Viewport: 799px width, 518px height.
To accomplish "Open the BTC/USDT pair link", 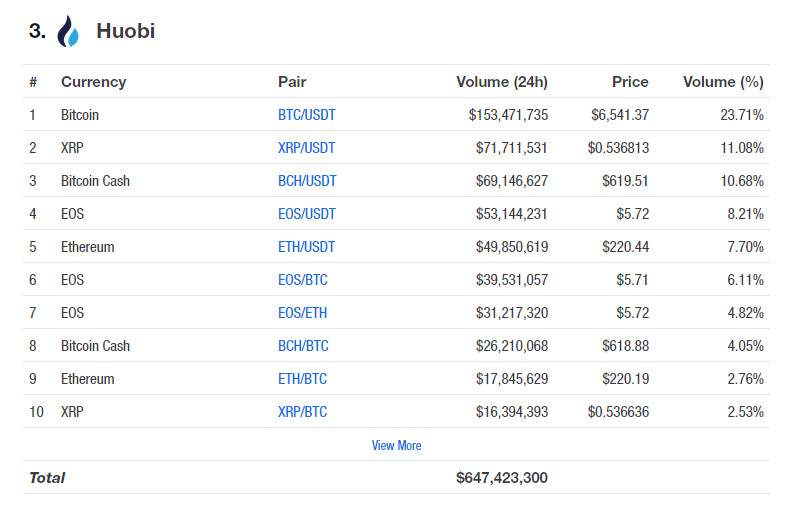I will (307, 115).
